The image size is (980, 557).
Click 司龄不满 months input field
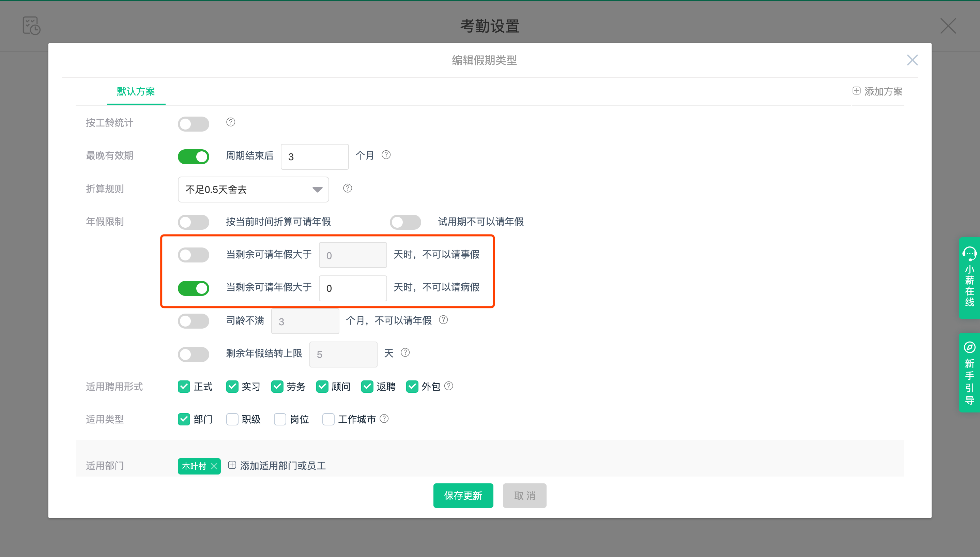click(x=305, y=321)
